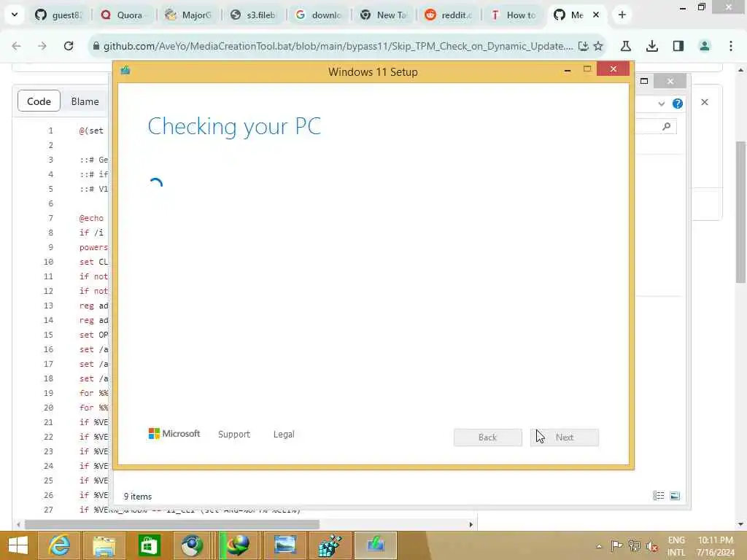Screen dimensions: 747x560
Task: Click the Legal link in setup
Action: point(284,434)
